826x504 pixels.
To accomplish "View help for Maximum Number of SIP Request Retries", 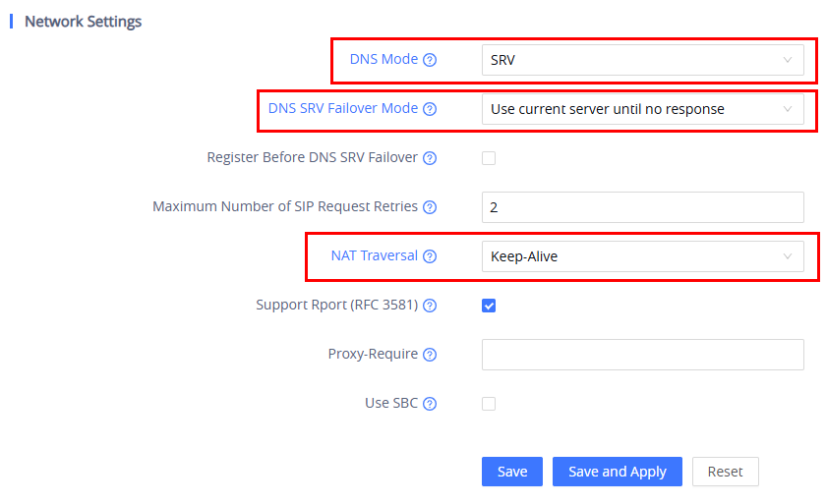I will [x=430, y=207].
